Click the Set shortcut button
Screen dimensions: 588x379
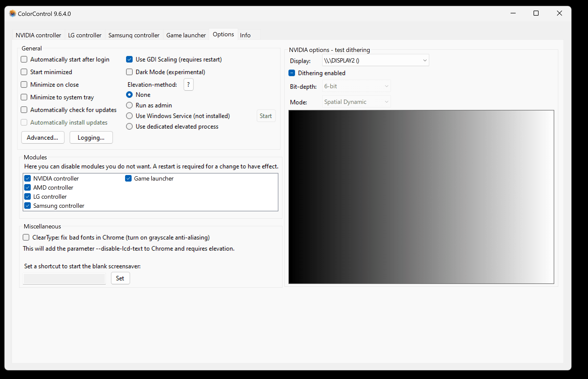[x=120, y=278]
